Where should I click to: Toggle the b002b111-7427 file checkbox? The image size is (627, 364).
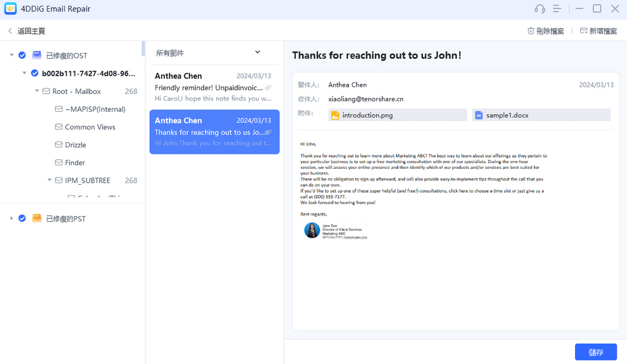[x=35, y=73]
